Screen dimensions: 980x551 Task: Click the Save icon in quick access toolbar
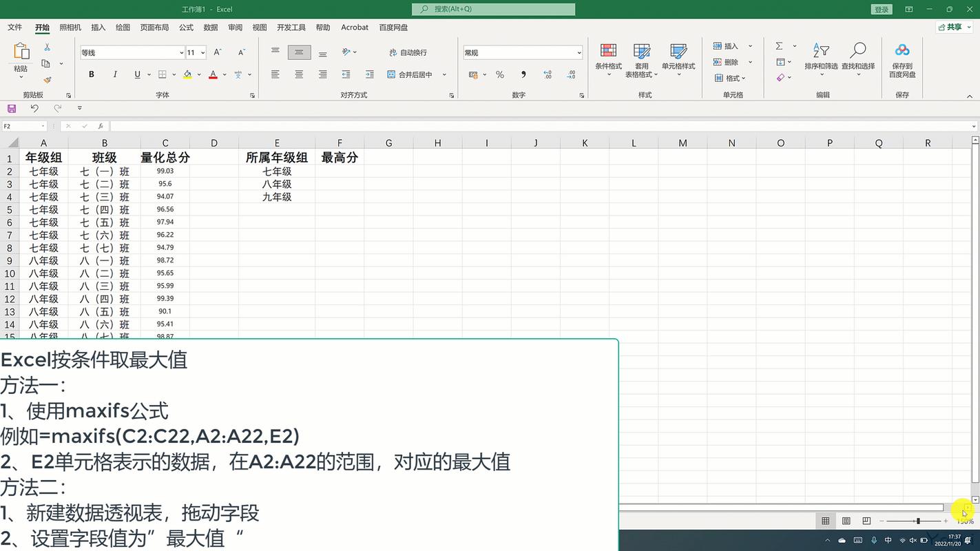12,108
